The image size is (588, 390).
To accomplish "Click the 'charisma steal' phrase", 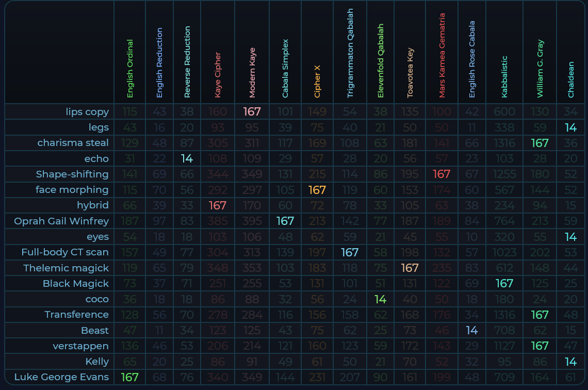I will (73, 142).
